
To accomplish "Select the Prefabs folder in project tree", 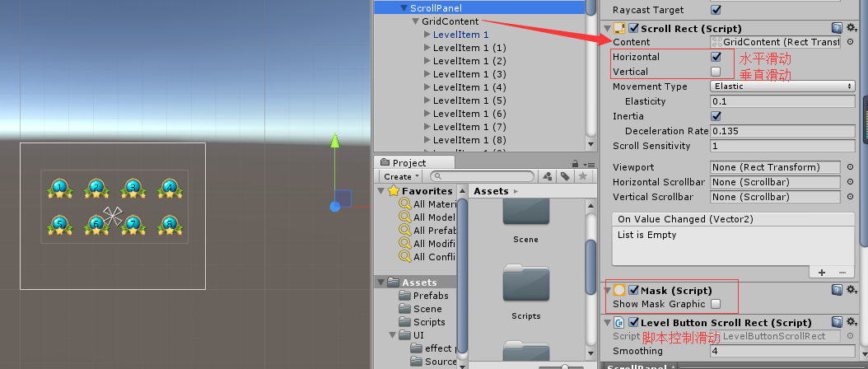I will click(424, 296).
